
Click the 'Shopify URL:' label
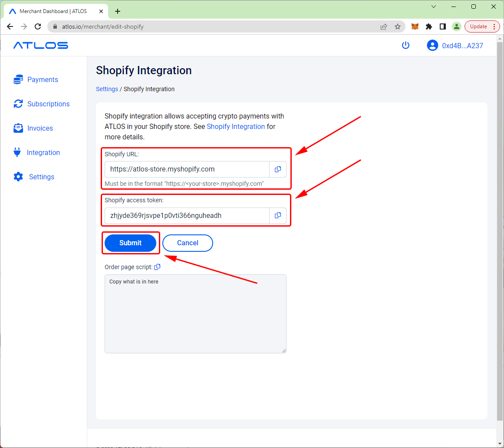tap(122, 154)
